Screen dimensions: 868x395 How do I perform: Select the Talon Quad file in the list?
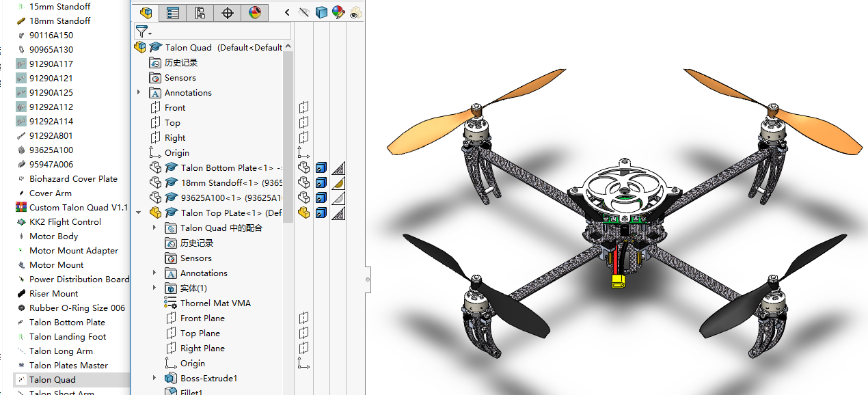53,379
